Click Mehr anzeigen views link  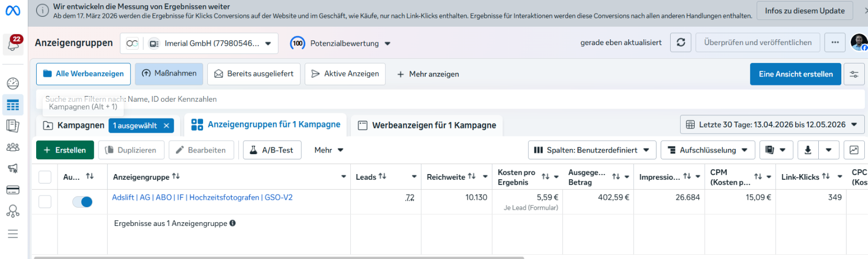[428, 74]
